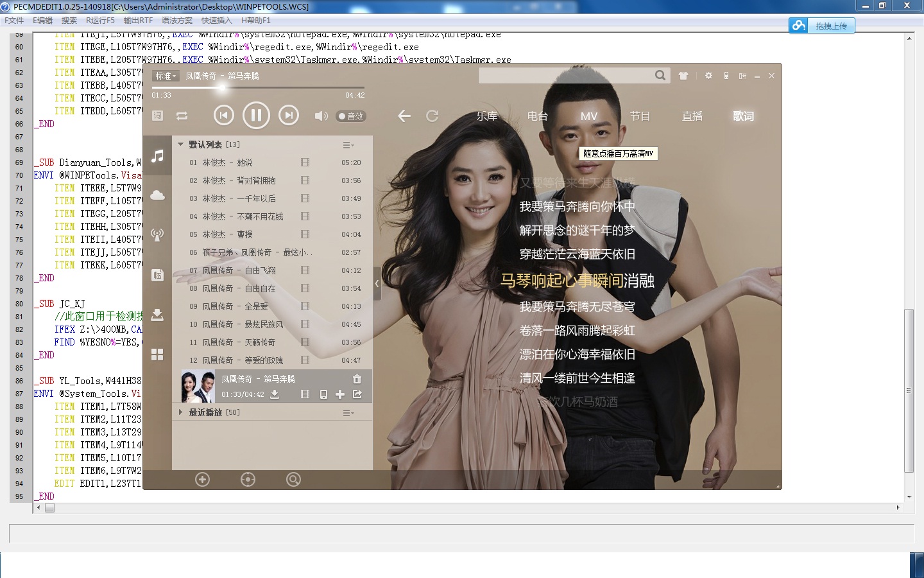Add current song to a playlist
This screenshot has height=578, width=924.
[x=340, y=394]
